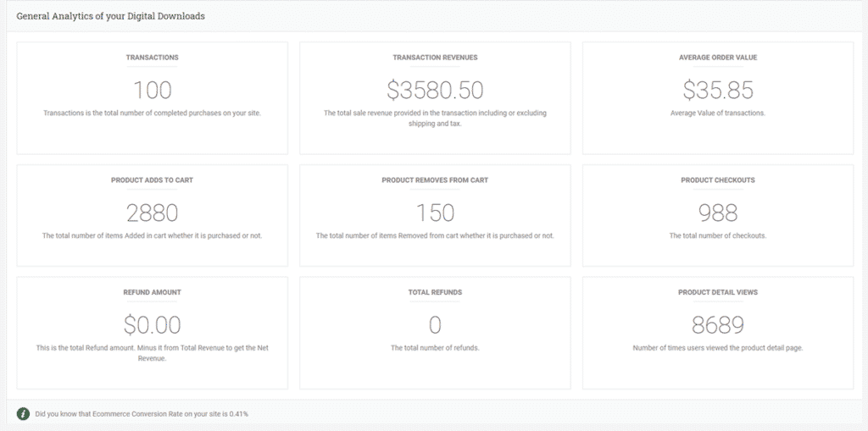
Task: Click the Total Refunds count 0
Action: pyautogui.click(x=435, y=325)
